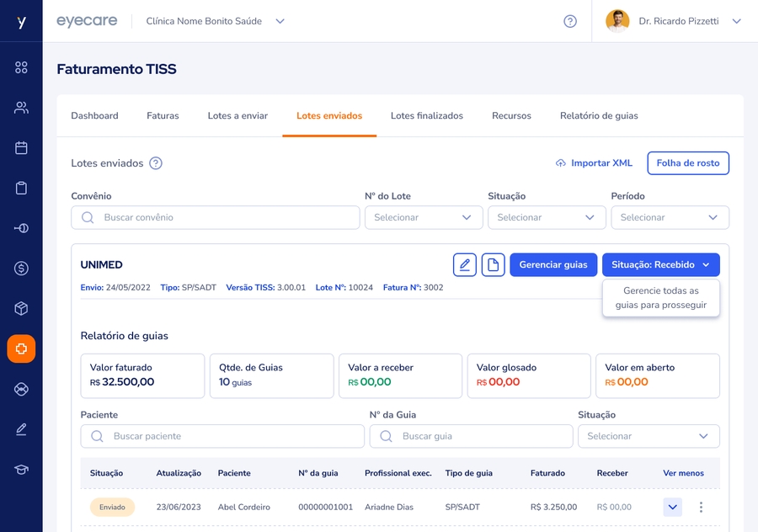Click the patients icon in the sidebar
Viewport: 758px width, 532px height.
coord(21,108)
